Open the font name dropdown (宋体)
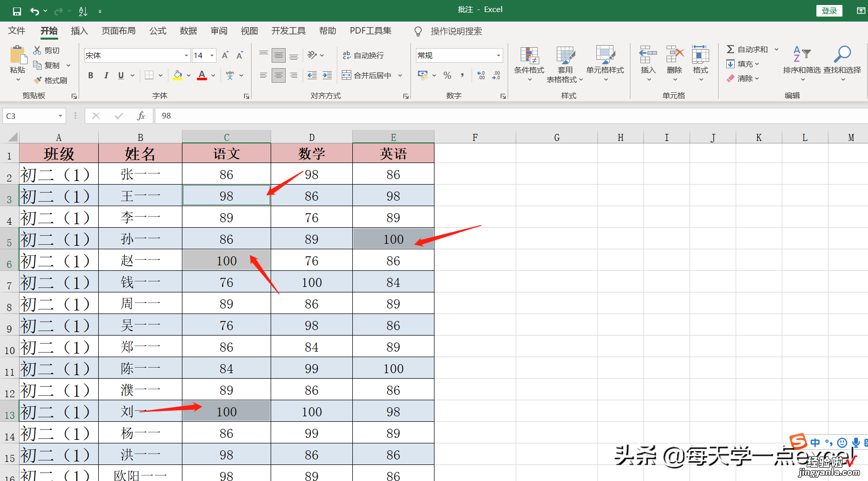Image resolution: width=868 pixels, height=481 pixels. tap(186, 55)
